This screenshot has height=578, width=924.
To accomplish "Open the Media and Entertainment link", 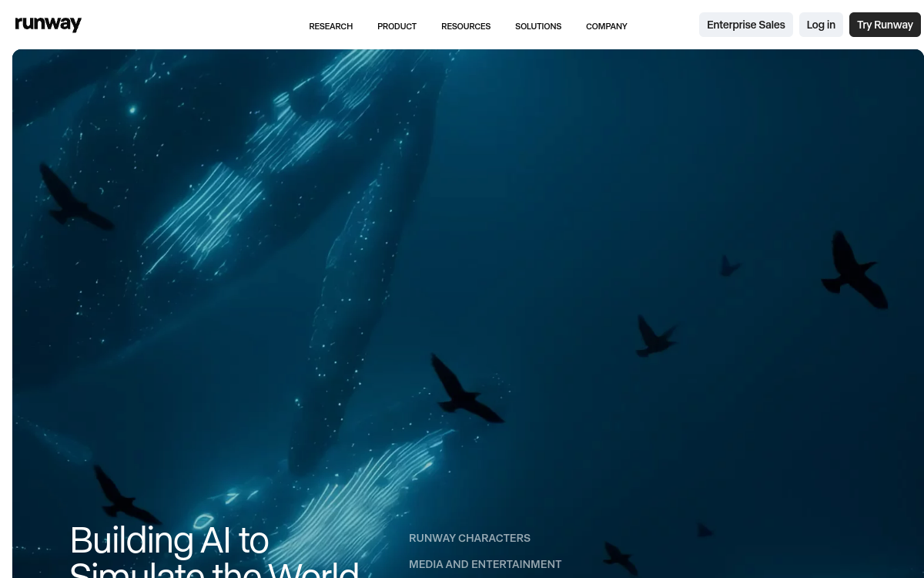I will 485,564.
